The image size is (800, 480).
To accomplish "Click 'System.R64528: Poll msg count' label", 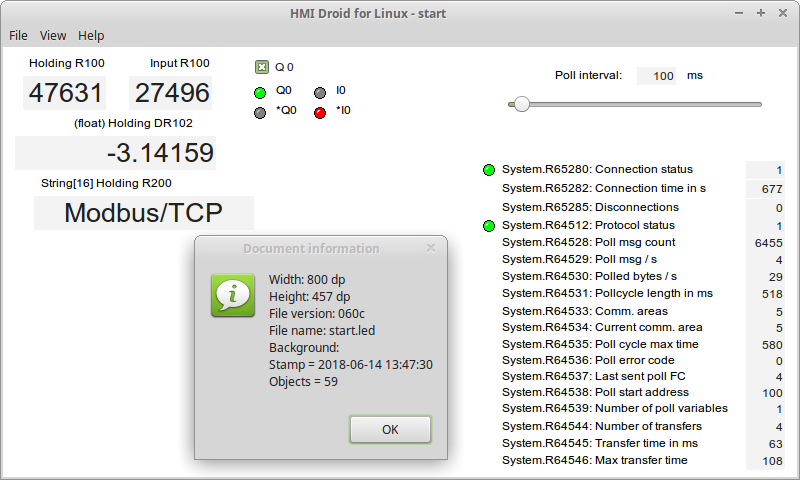I will click(588, 242).
